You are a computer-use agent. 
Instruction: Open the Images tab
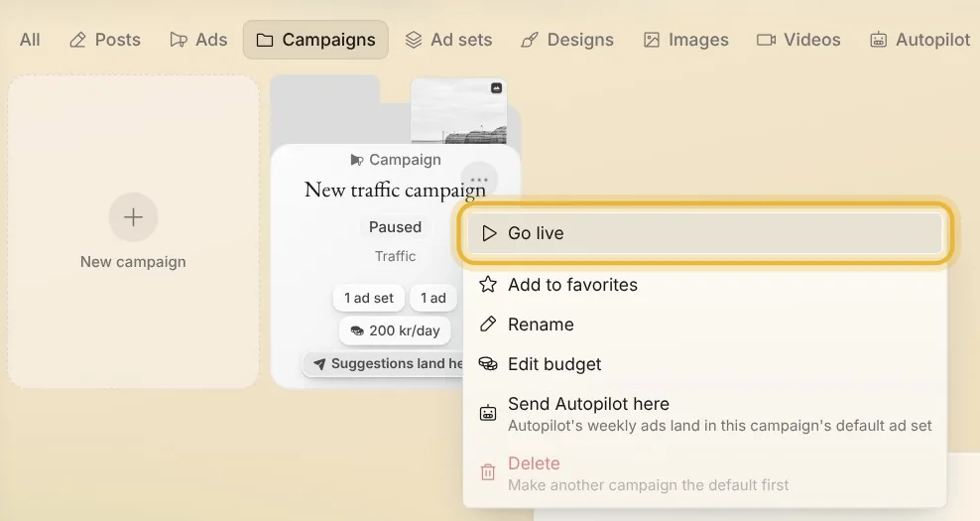click(x=686, y=40)
